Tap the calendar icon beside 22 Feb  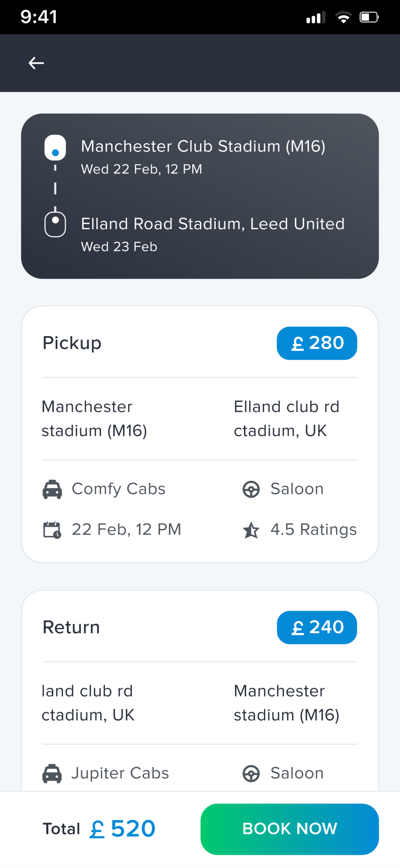pos(52,530)
